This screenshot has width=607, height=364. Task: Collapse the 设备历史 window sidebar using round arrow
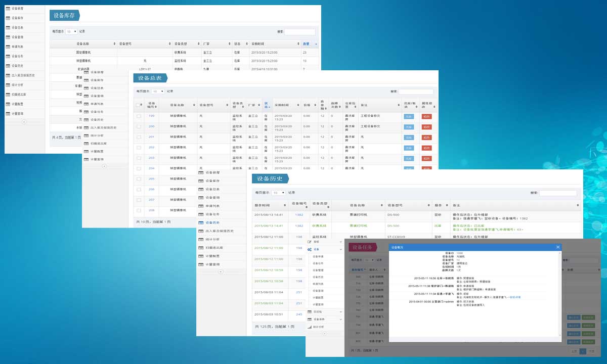[221, 272]
